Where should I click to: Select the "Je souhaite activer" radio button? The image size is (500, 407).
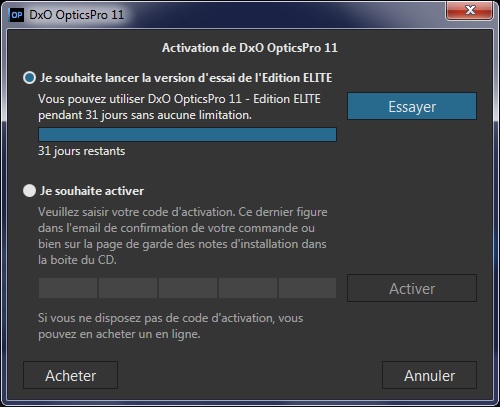29,191
